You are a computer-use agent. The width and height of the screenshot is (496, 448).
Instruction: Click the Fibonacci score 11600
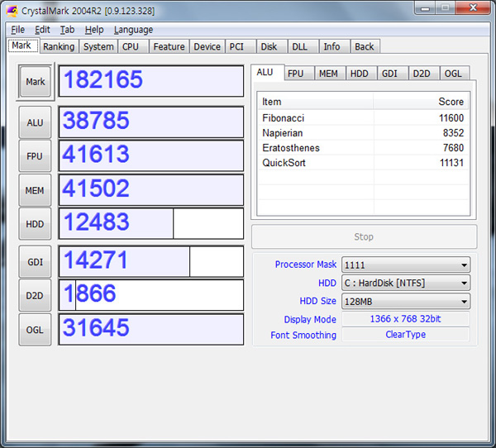point(451,118)
